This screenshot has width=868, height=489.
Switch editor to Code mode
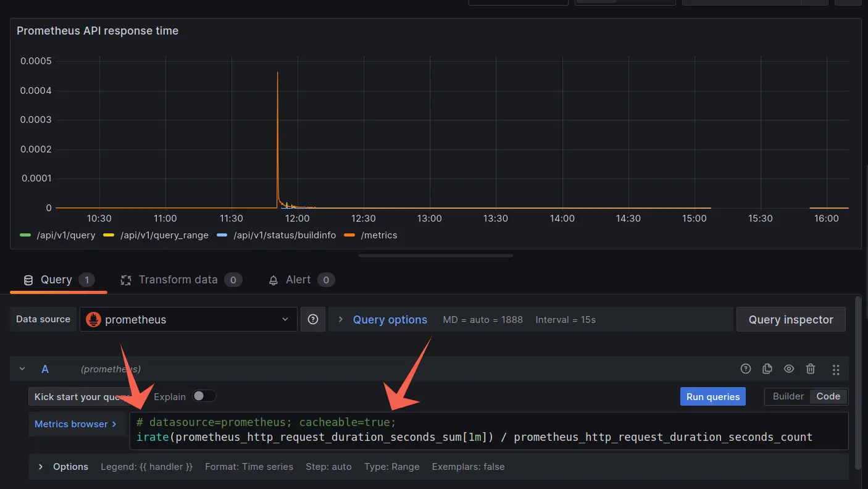(828, 396)
